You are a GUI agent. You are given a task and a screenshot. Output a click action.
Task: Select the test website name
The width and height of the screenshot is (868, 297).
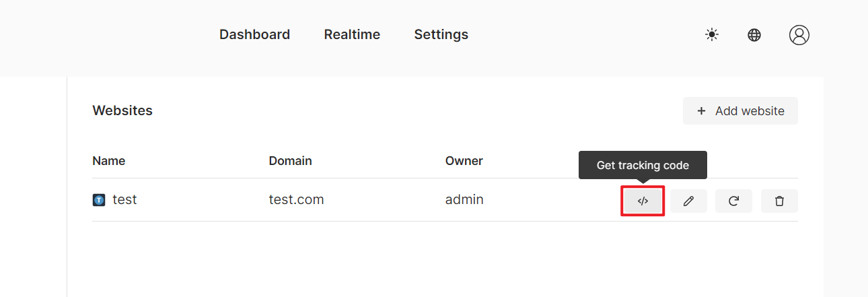click(x=124, y=200)
